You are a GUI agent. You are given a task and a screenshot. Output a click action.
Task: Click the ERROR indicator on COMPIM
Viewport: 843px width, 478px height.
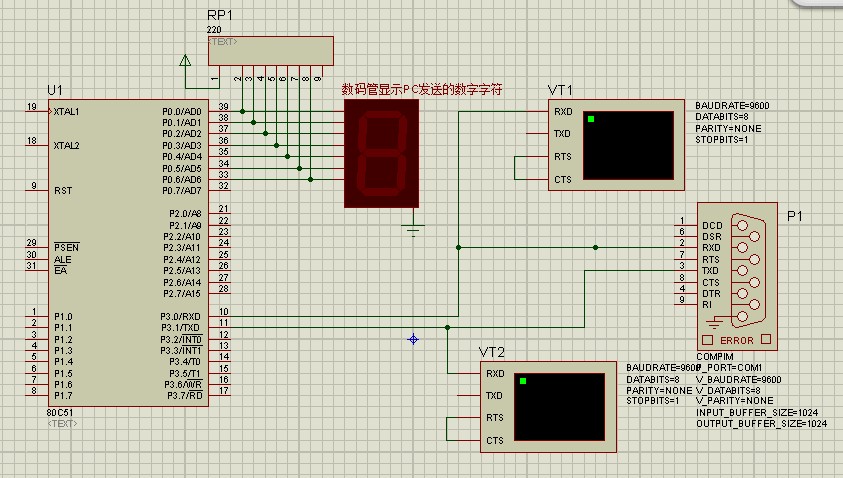pyautogui.click(x=737, y=340)
